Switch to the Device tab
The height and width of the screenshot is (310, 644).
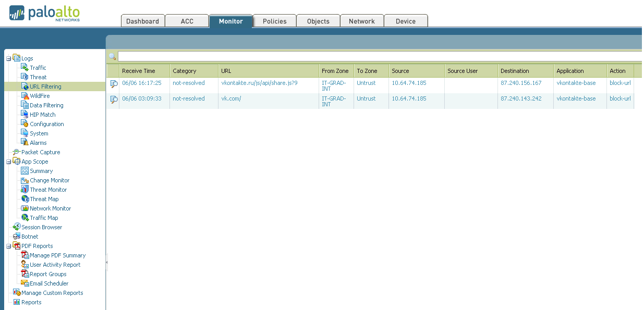point(406,21)
